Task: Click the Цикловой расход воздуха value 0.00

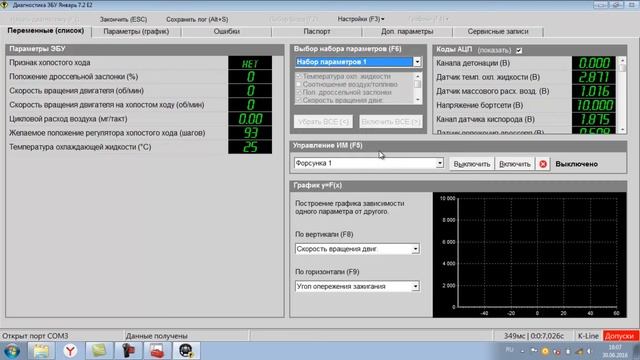Action: (250, 119)
